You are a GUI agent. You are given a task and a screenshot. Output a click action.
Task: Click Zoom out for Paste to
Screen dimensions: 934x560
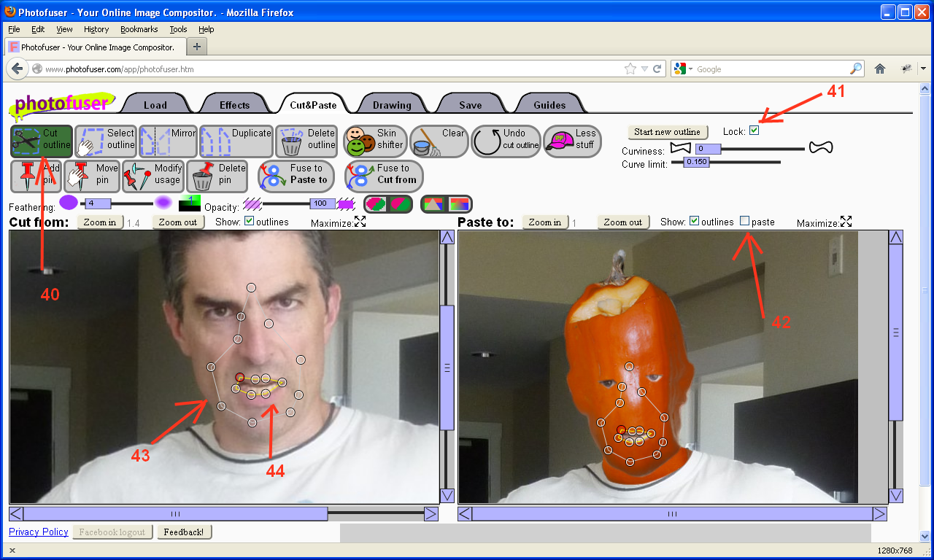pos(623,222)
